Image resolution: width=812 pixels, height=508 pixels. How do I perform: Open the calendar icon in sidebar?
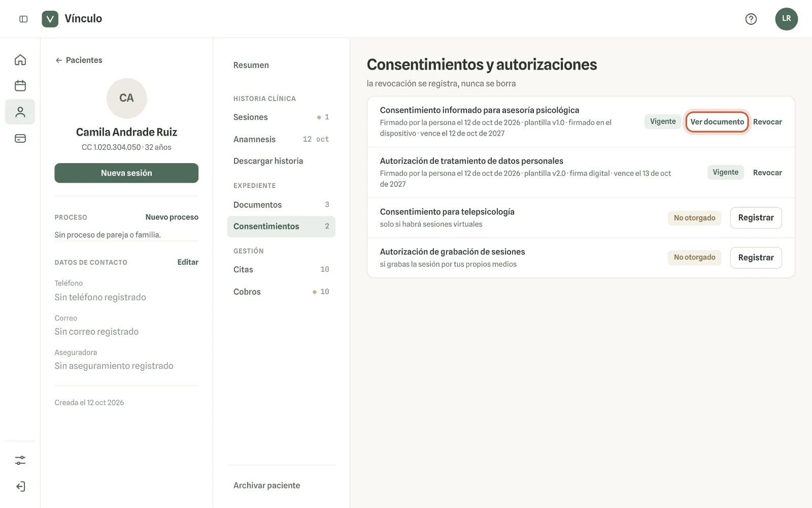point(20,85)
